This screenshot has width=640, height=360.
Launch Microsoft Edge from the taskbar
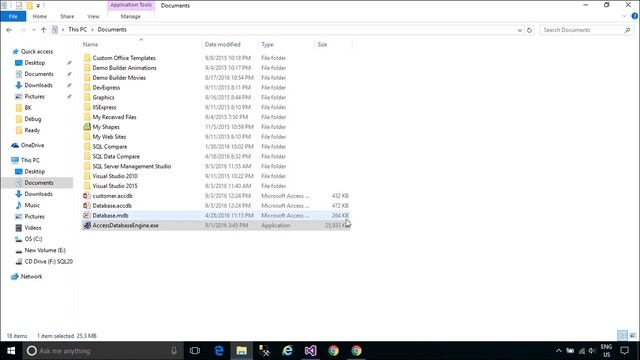219,351
